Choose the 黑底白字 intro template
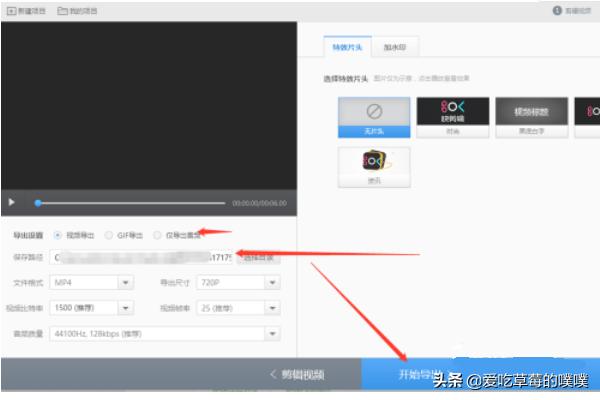Screen dimensions: 600x400 point(532,116)
